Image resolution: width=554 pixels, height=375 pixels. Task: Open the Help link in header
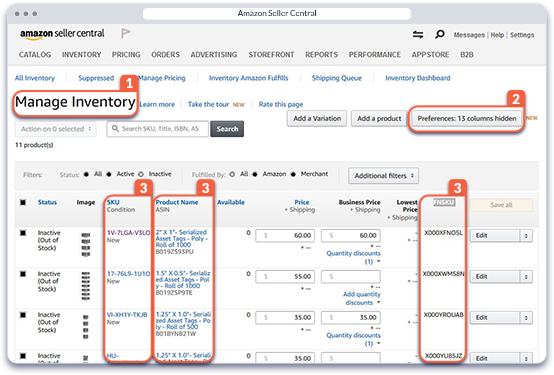point(497,35)
